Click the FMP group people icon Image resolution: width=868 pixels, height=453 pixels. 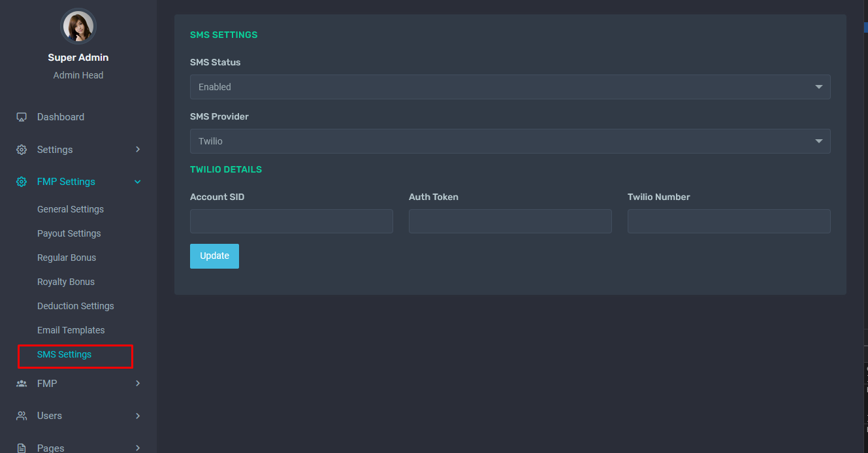point(22,384)
